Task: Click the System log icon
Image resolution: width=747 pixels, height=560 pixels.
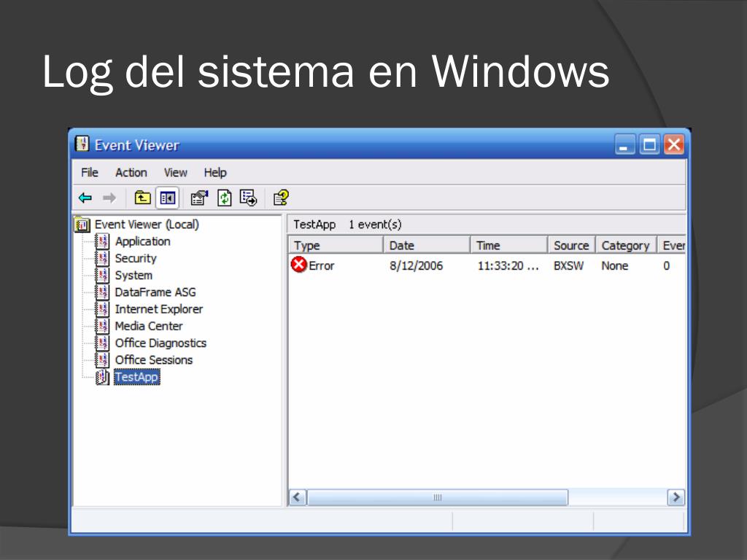Action: pyautogui.click(x=102, y=275)
